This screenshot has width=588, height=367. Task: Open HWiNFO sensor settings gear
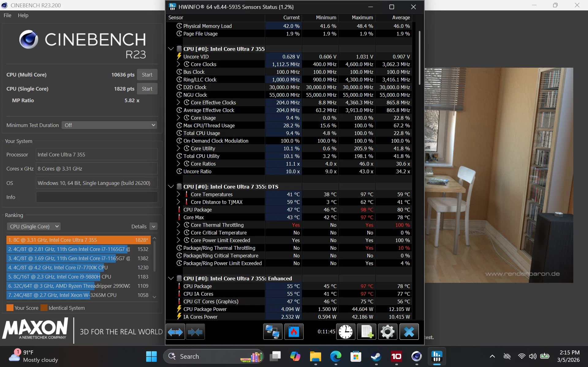[388, 332]
